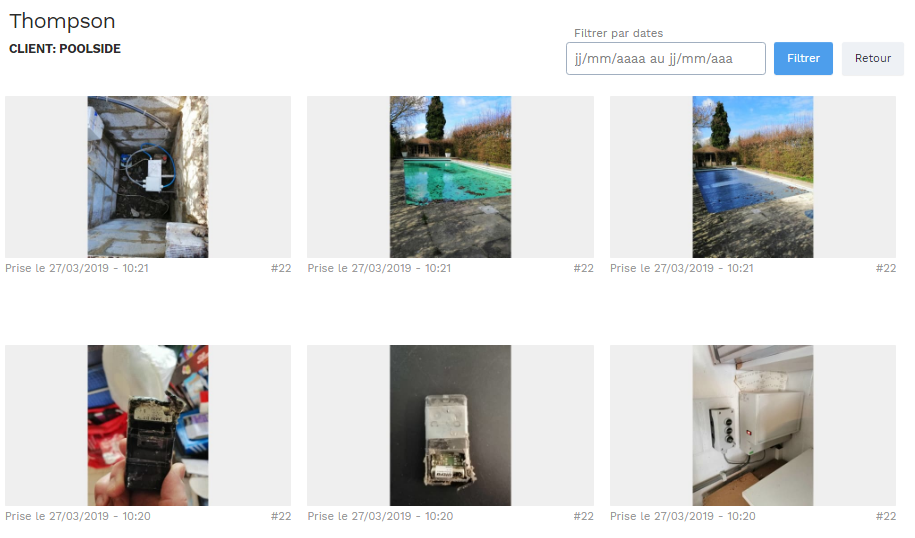This screenshot has width=915, height=538.
Task: Click the #22 tag under the control box photo
Action: tap(886, 516)
